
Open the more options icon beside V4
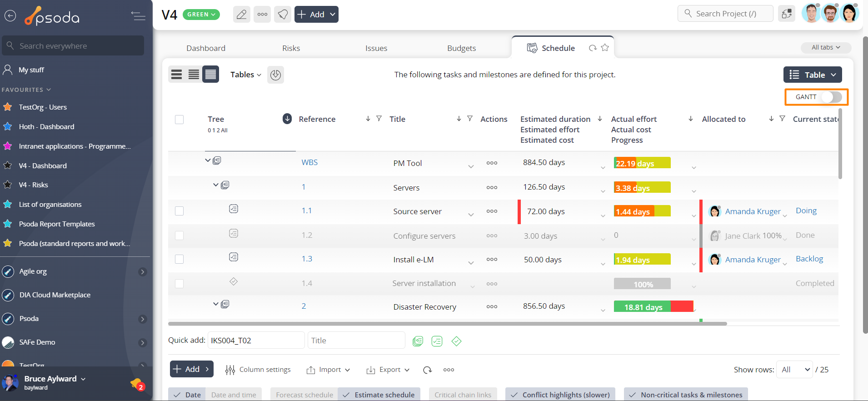[x=262, y=15]
